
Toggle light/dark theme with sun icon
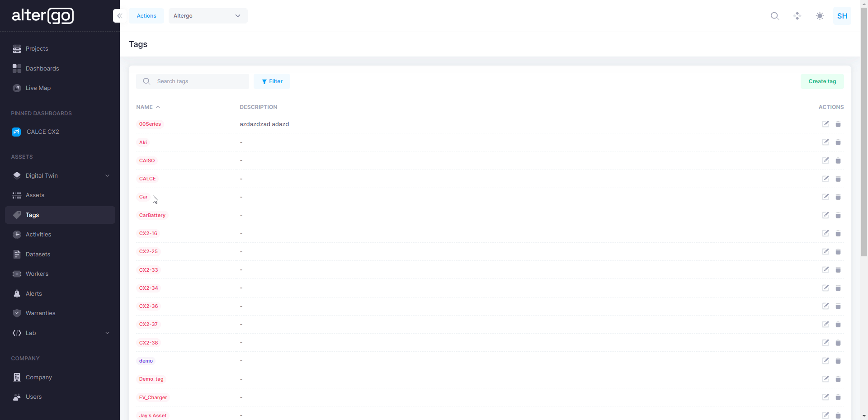point(820,16)
